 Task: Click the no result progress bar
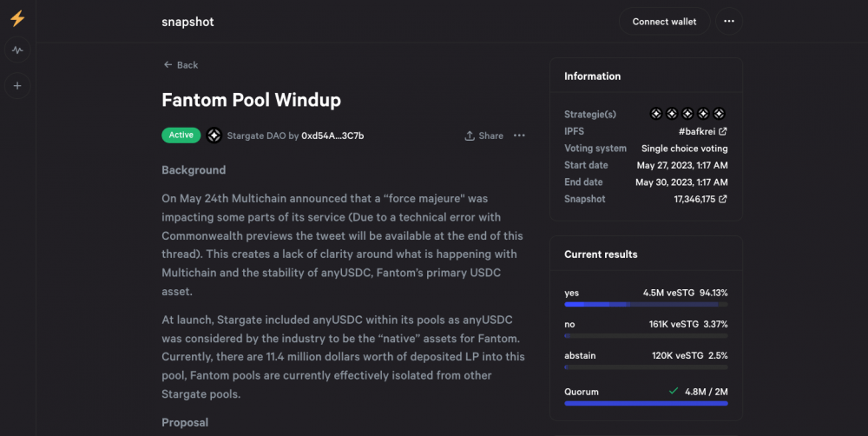click(x=646, y=336)
